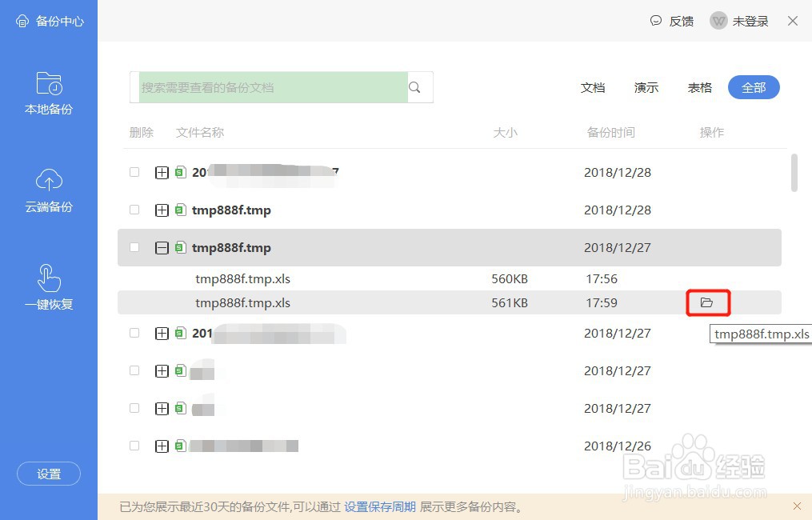This screenshot has height=520, width=812.
Task: Tick the first backup file's checkbox
Action: [x=134, y=172]
